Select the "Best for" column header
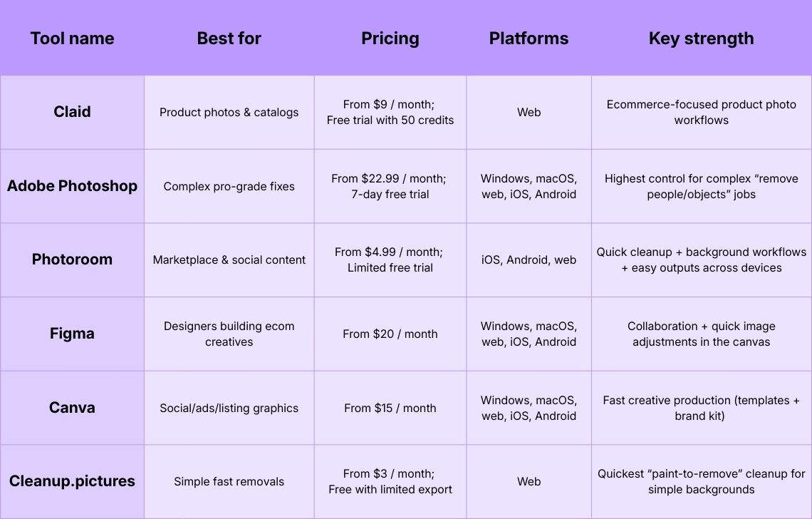The width and height of the screenshot is (812, 519). click(229, 38)
